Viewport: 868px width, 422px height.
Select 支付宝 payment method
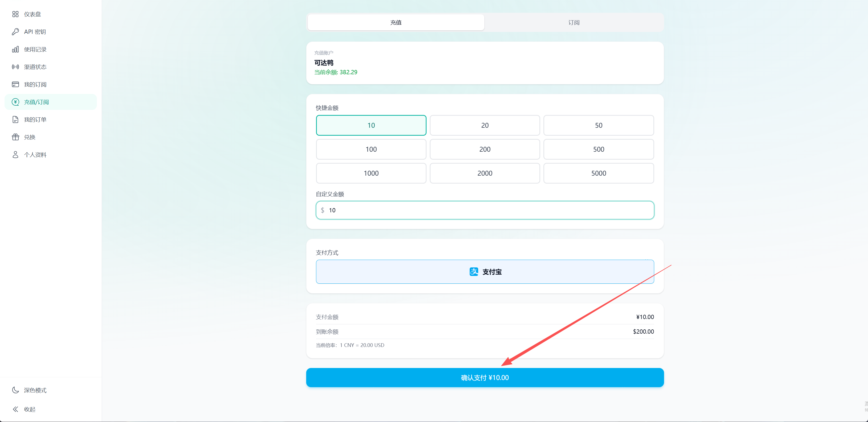[x=485, y=272]
